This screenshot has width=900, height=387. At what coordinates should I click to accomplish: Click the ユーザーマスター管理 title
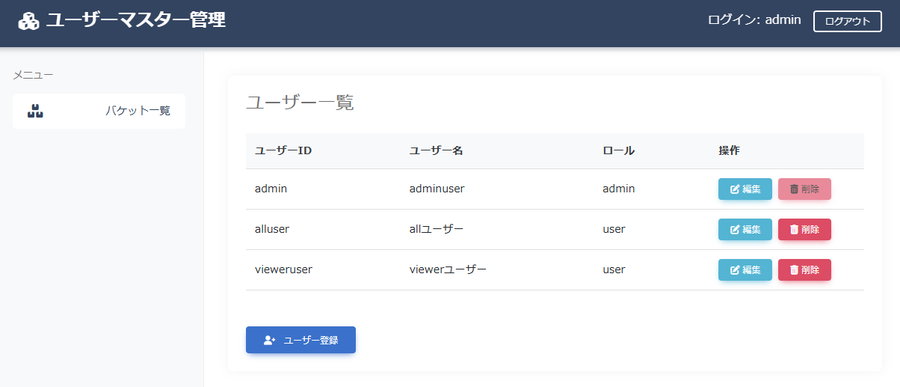pos(136,21)
